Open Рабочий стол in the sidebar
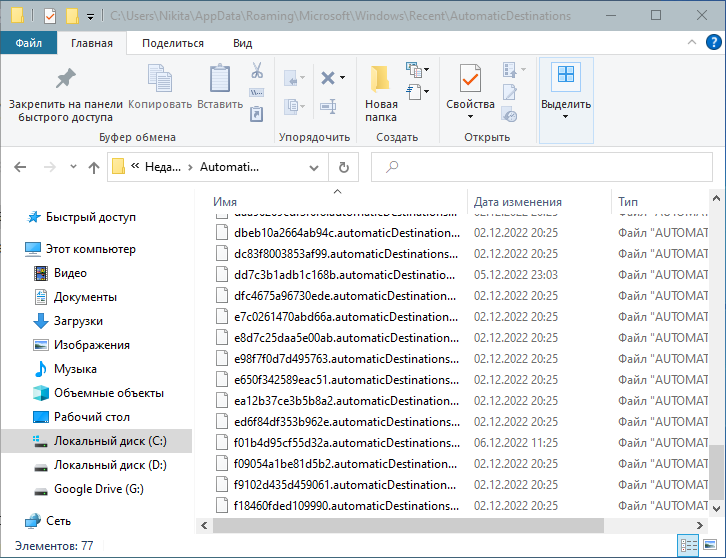 [x=92, y=417]
